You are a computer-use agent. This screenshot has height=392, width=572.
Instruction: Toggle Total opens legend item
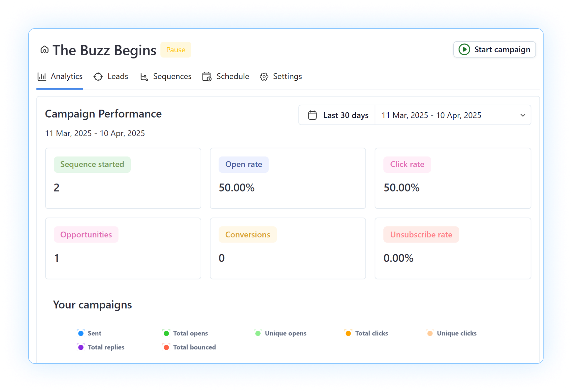(x=190, y=333)
